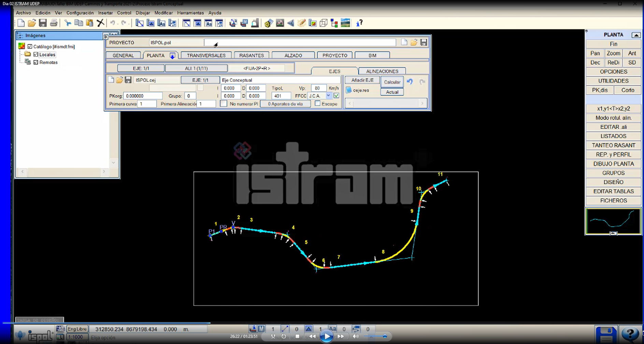Open the Herramientas menu
The image size is (644, 344).
point(190,13)
